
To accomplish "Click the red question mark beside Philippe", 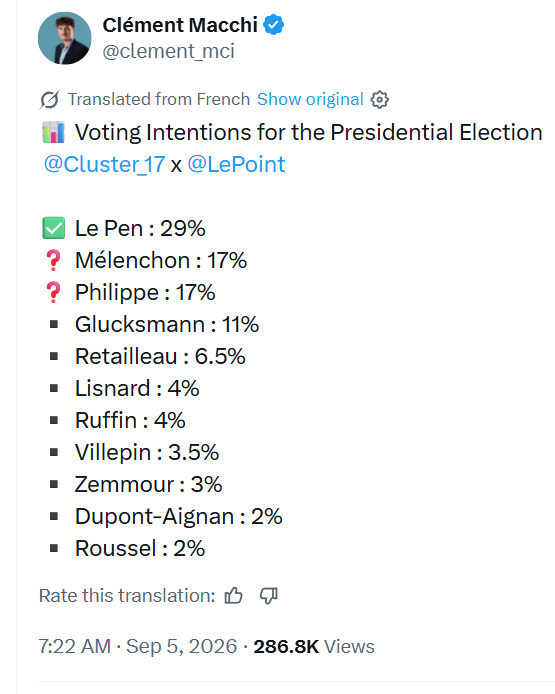I will pos(54,292).
